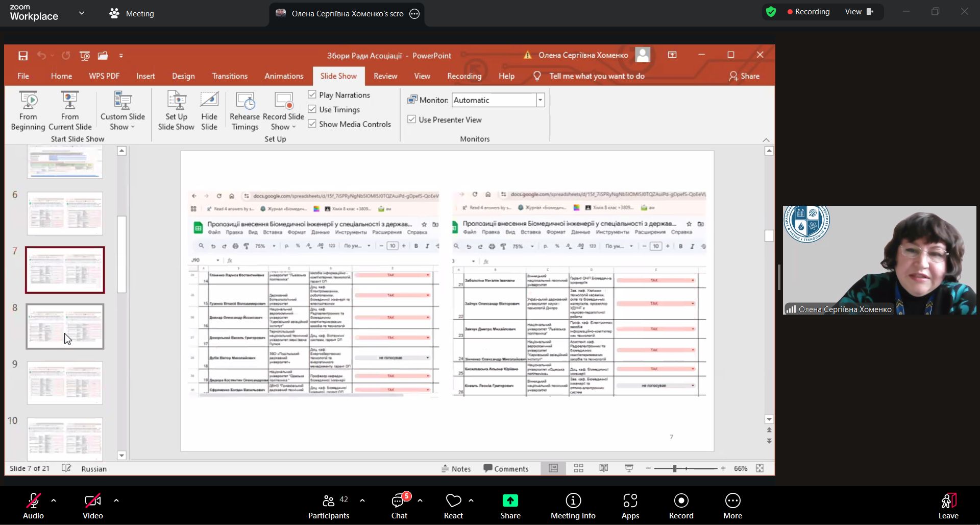Expand the Monitor Automatic dropdown
Image resolution: width=980 pixels, height=525 pixels.
tap(540, 100)
